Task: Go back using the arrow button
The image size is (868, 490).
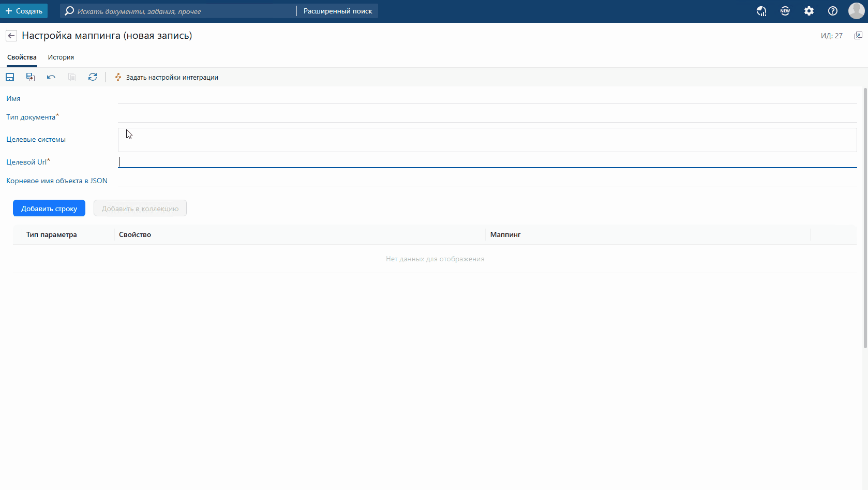Action: point(11,36)
